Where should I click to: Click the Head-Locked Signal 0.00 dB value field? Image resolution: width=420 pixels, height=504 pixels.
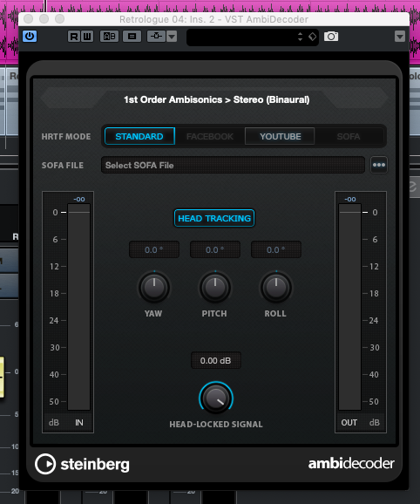point(216,360)
